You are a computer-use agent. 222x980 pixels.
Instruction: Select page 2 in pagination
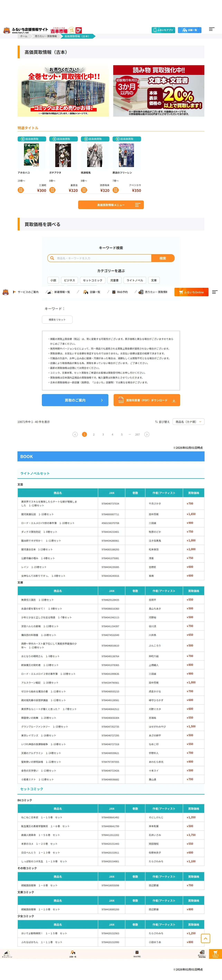pos(94,434)
